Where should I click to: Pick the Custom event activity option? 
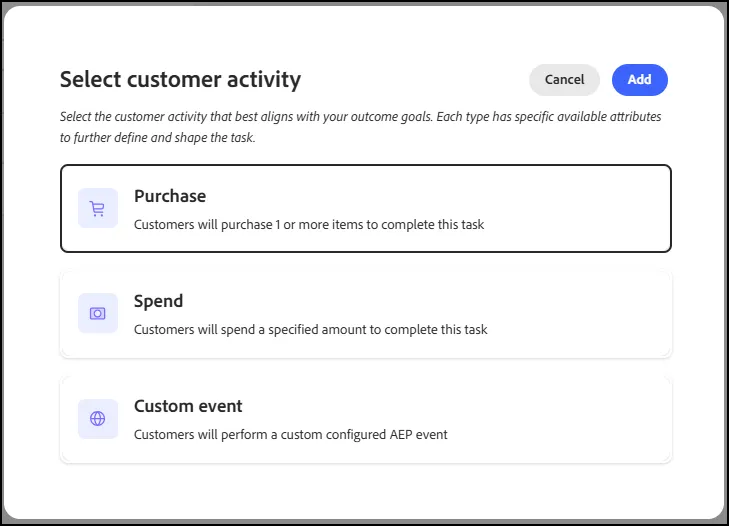[x=366, y=419]
